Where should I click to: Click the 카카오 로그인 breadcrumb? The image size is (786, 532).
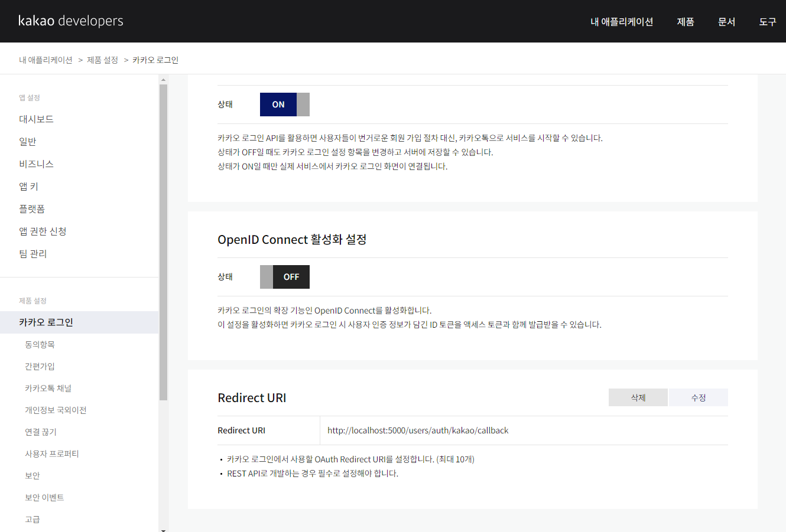coord(155,60)
